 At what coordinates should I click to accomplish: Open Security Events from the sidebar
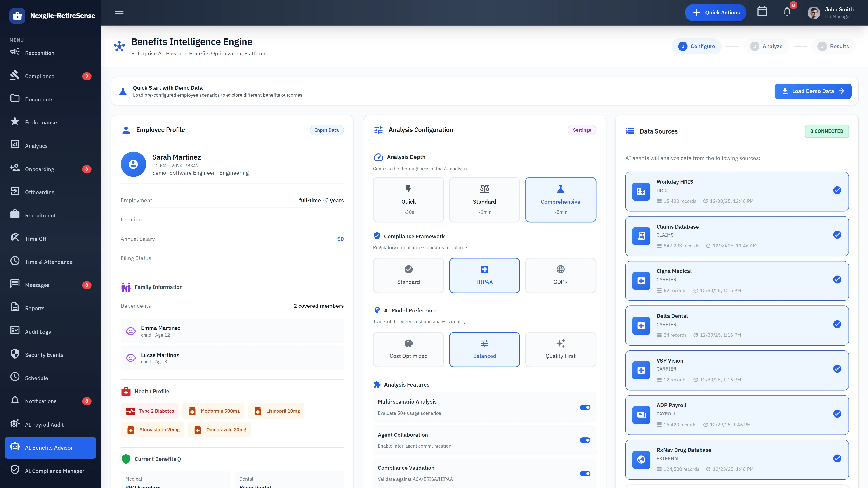tap(15, 354)
